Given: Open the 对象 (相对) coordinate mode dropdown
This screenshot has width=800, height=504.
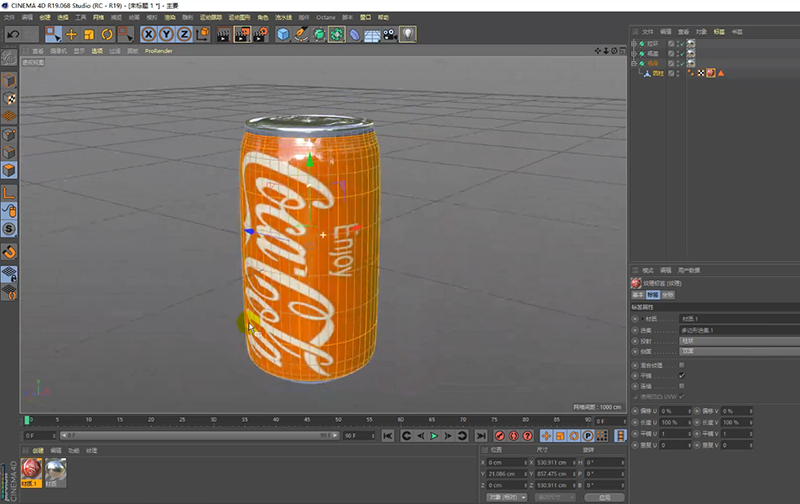Looking at the screenshot, I should (507, 497).
